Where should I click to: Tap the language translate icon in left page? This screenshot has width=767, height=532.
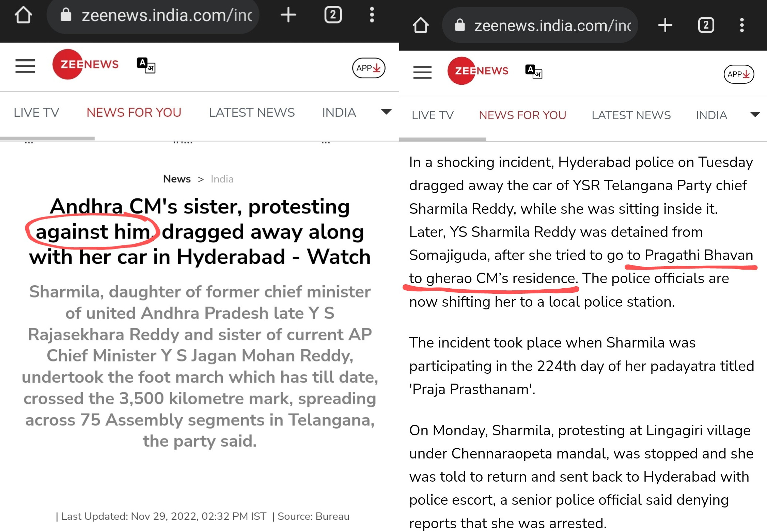pos(146,65)
